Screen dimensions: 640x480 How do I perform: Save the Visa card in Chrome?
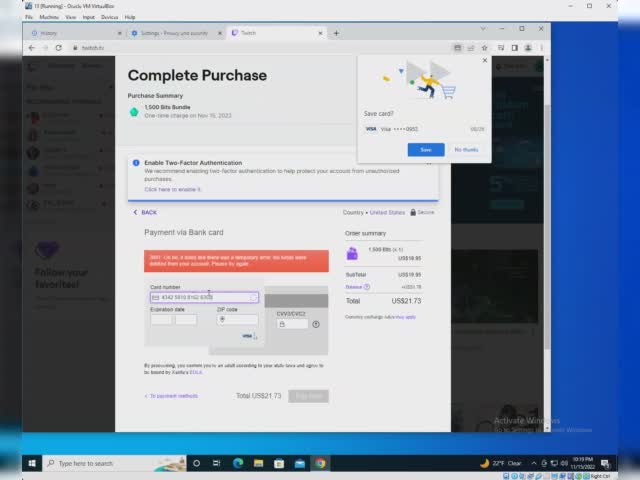coord(426,150)
